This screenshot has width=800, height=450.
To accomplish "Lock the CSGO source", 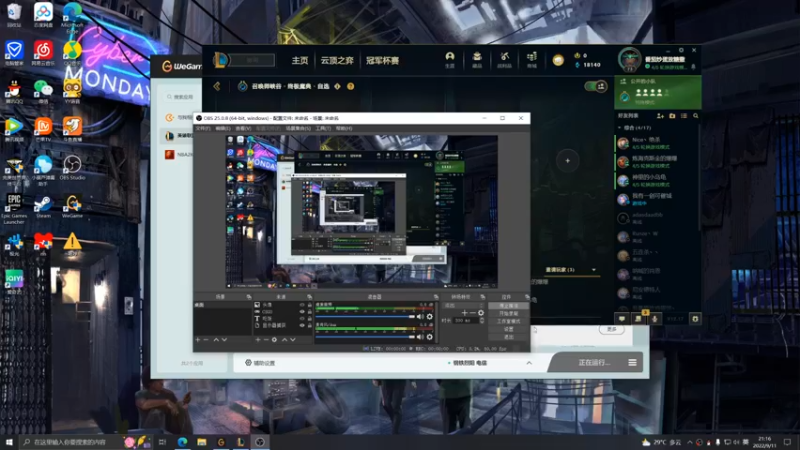I will [x=309, y=312].
